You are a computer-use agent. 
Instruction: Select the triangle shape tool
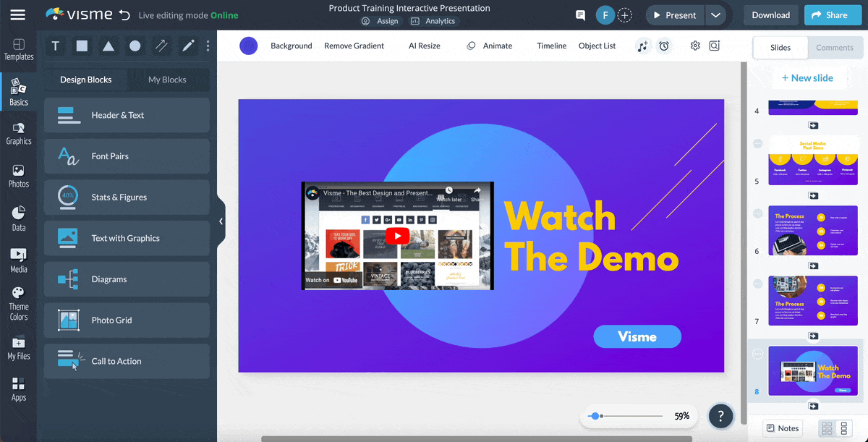pyautogui.click(x=109, y=46)
